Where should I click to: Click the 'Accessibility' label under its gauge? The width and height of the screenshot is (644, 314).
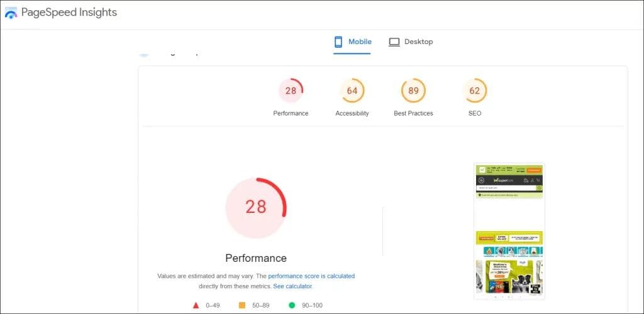pos(352,114)
